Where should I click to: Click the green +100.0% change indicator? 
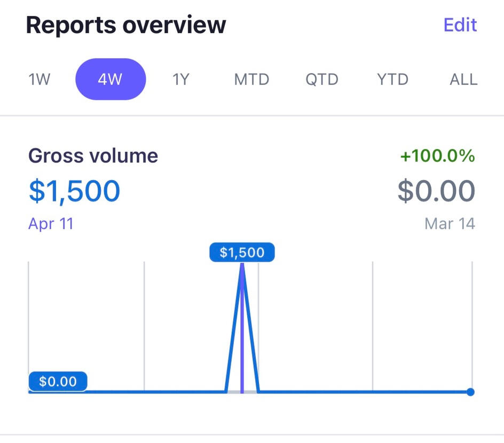pyautogui.click(x=437, y=156)
